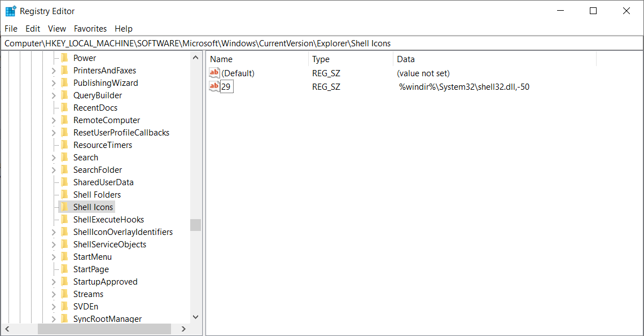Select the ShellExecuteHooks key label
The image size is (644, 336).
point(108,219)
